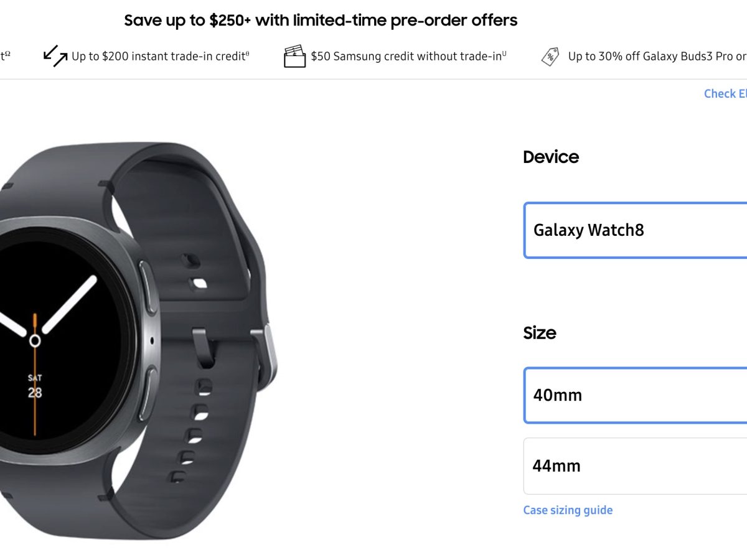Click the partially visible Check link
This screenshot has height=560, width=747.
(725, 94)
